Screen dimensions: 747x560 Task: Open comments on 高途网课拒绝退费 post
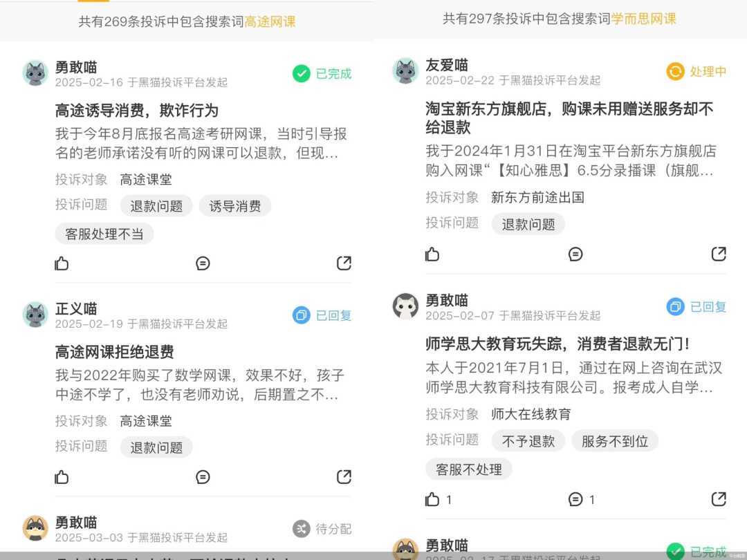tap(203, 476)
